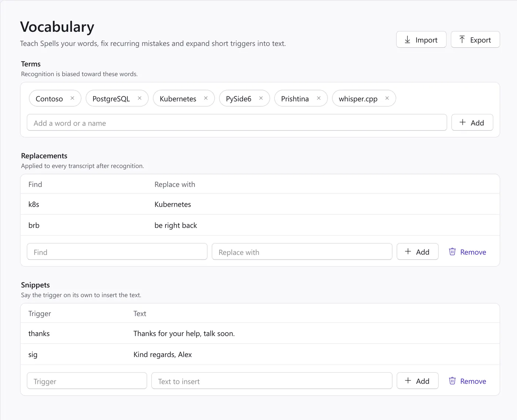Image resolution: width=517 pixels, height=420 pixels.
Task: Click the 'Replace with' input field
Action: click(x=302, y=252)
